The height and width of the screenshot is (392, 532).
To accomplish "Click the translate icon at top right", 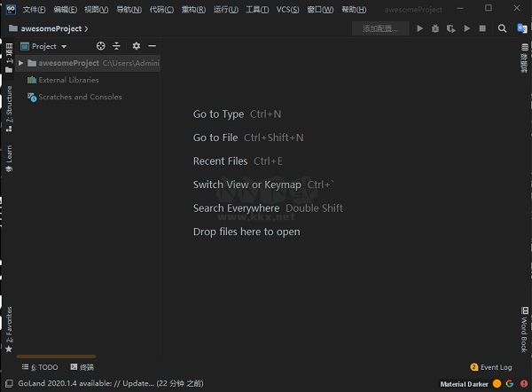I will click(522, 28).
